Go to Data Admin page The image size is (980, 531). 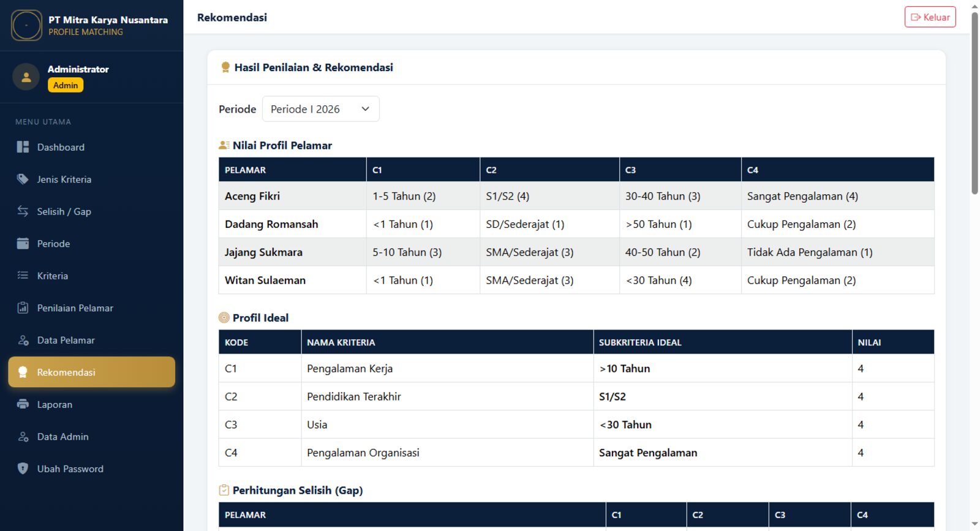(x=92, y=437)
